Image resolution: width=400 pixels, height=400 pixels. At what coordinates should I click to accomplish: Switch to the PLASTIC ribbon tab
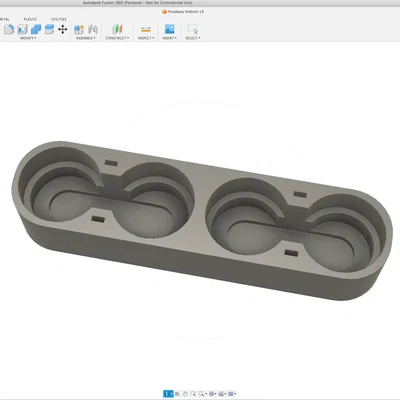pyautogui.click(x=30, y=19)
